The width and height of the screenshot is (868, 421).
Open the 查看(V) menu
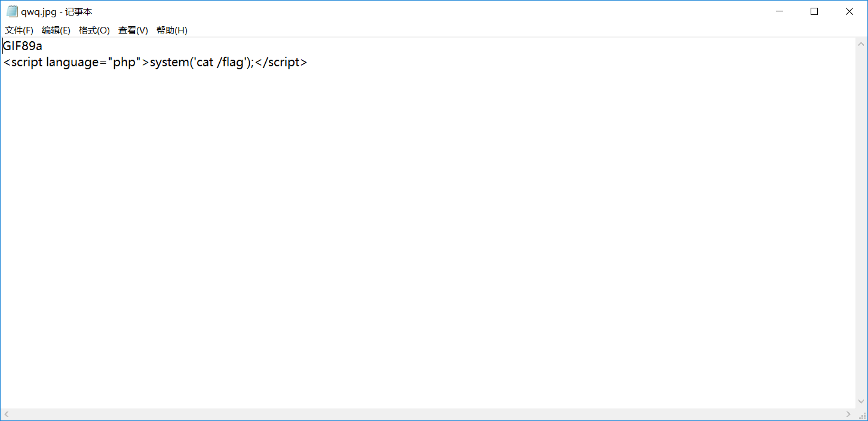tap(133, 30)
